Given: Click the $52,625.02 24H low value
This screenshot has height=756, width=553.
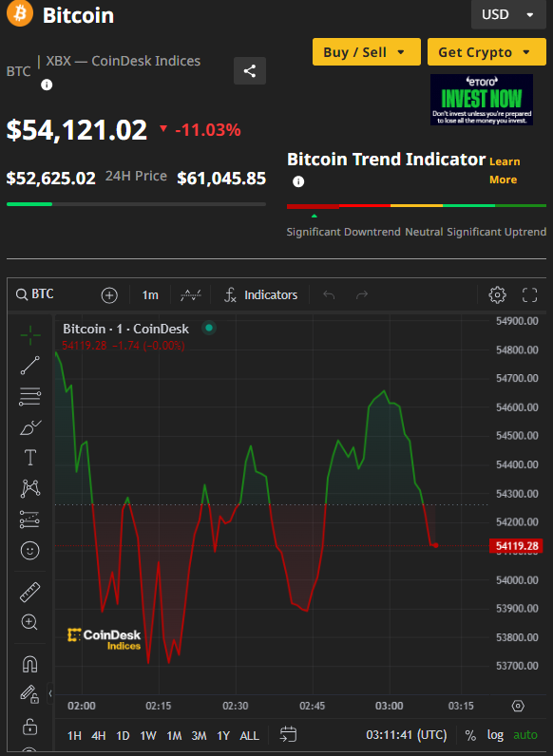Looking at the screenshot, I should (50, 179).
